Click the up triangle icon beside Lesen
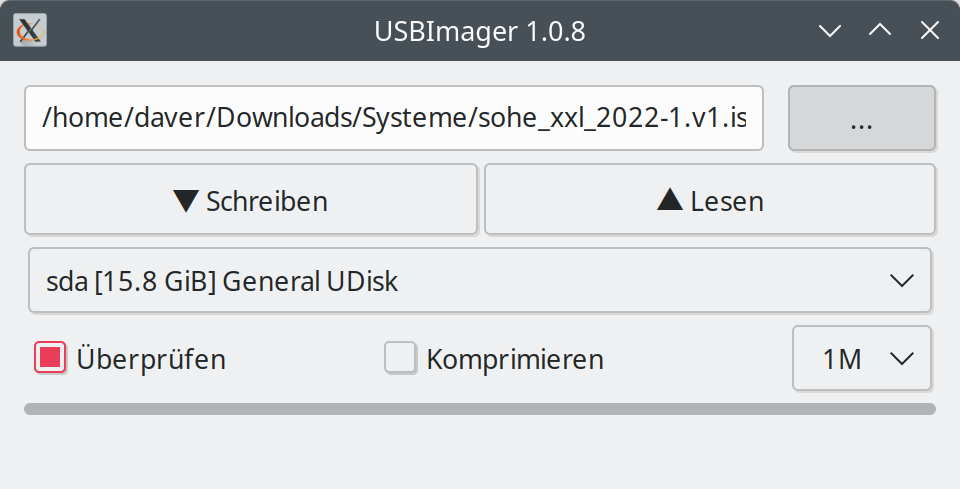 click(670, 201)
